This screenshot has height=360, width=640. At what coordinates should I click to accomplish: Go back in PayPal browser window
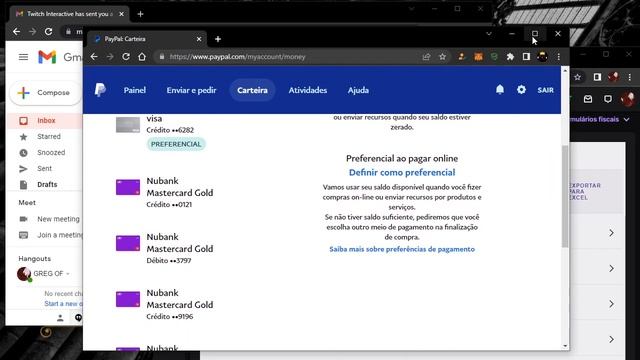pyautogui.click(x=94, y=57)
